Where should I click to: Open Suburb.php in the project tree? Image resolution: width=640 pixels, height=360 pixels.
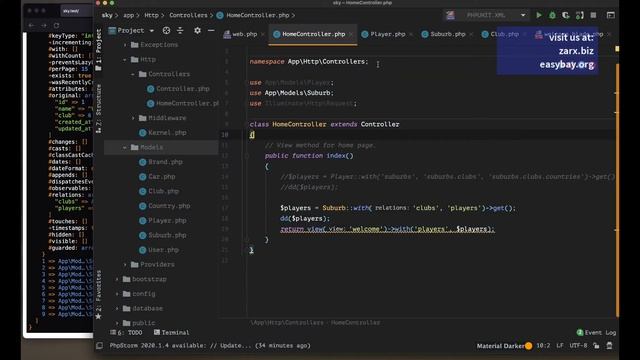pyautogui.click(x=162, y=235)
